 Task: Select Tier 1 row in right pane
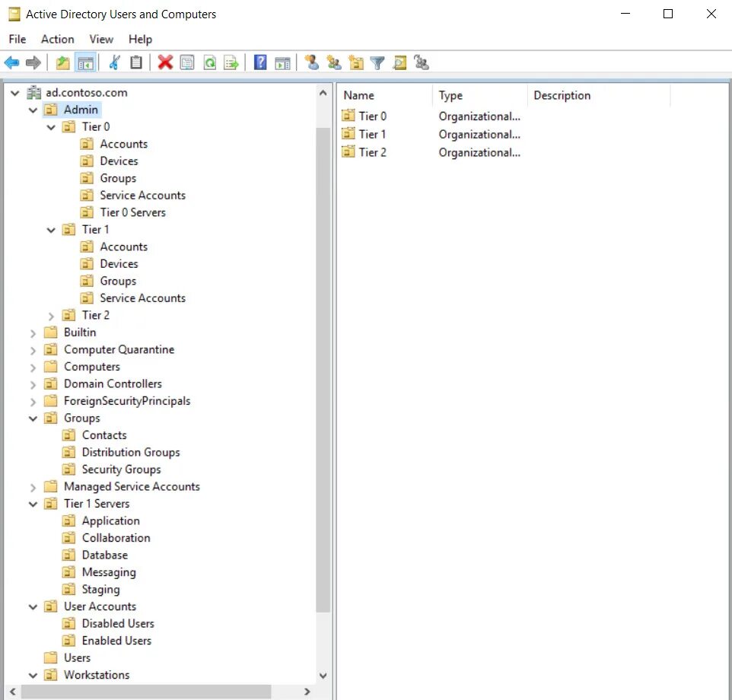[x=372, y=134]
